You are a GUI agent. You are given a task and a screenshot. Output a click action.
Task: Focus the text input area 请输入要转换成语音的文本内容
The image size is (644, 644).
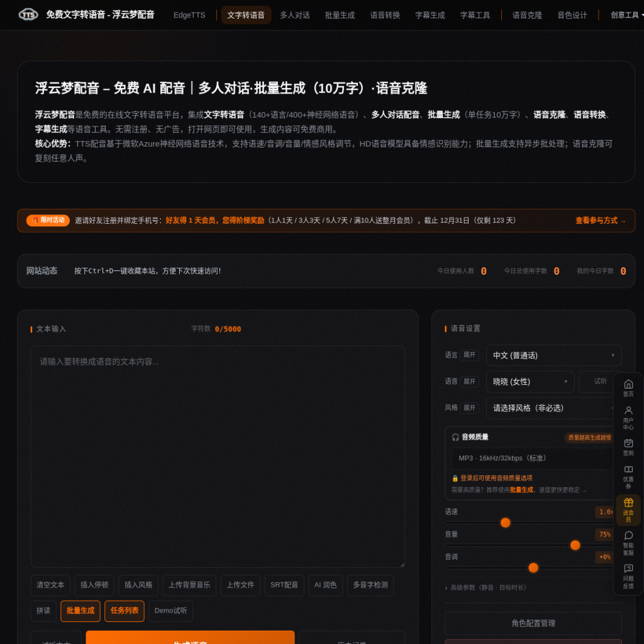218,457
